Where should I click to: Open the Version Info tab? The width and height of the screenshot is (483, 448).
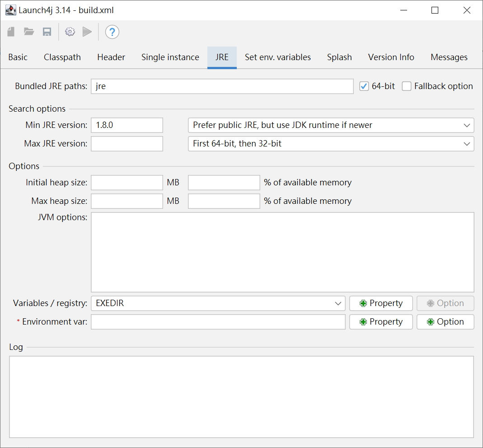pos(391,57)
